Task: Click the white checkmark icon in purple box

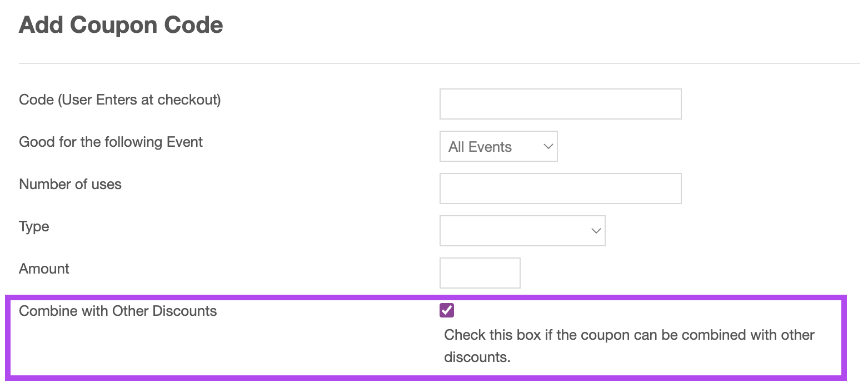Action: click(x=447, y=310)
